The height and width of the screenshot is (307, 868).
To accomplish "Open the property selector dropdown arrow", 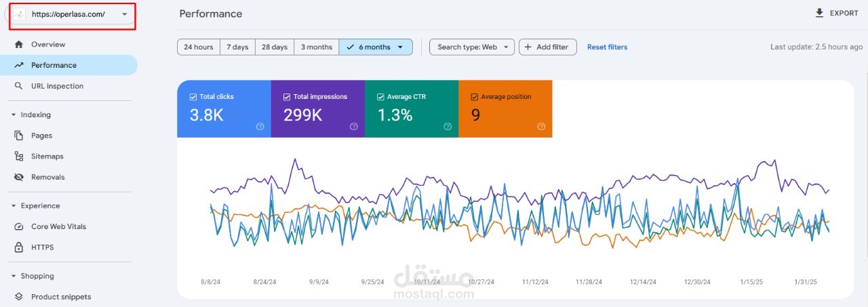I will [124, 14].
